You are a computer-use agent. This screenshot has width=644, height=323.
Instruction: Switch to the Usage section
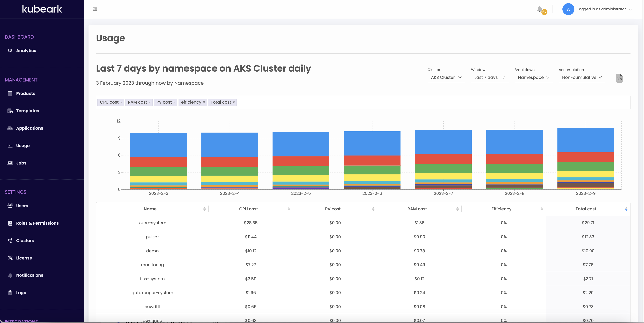click(x=23, y=145)
